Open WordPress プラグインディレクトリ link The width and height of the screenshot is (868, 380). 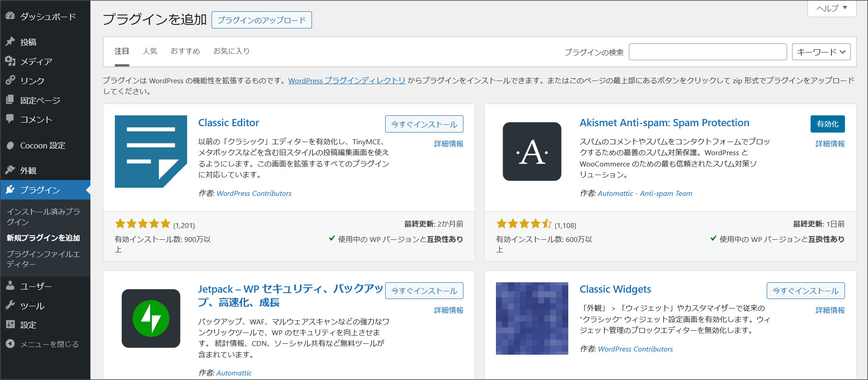click(347, 81)
